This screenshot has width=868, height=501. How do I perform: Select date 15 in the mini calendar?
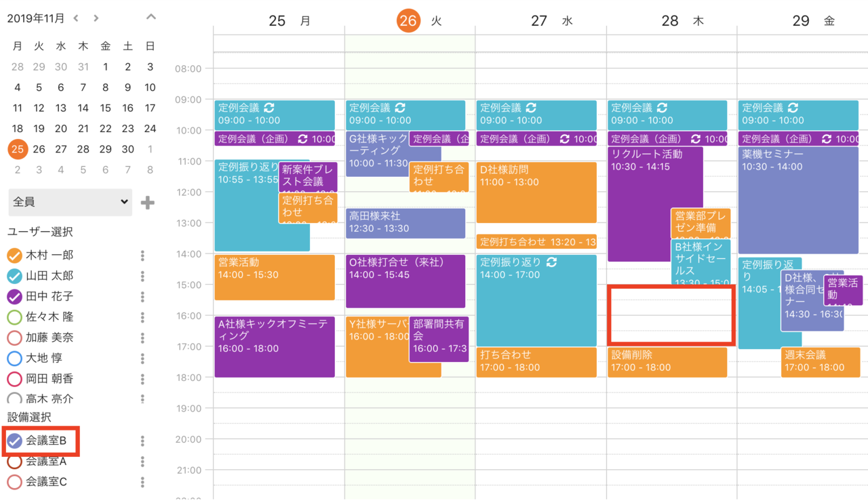(105, 108)
